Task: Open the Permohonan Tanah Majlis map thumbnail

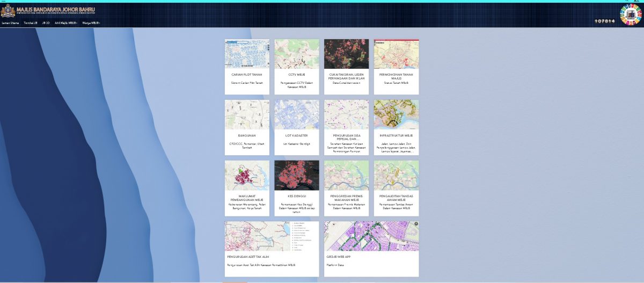Action: coord(396,54)
